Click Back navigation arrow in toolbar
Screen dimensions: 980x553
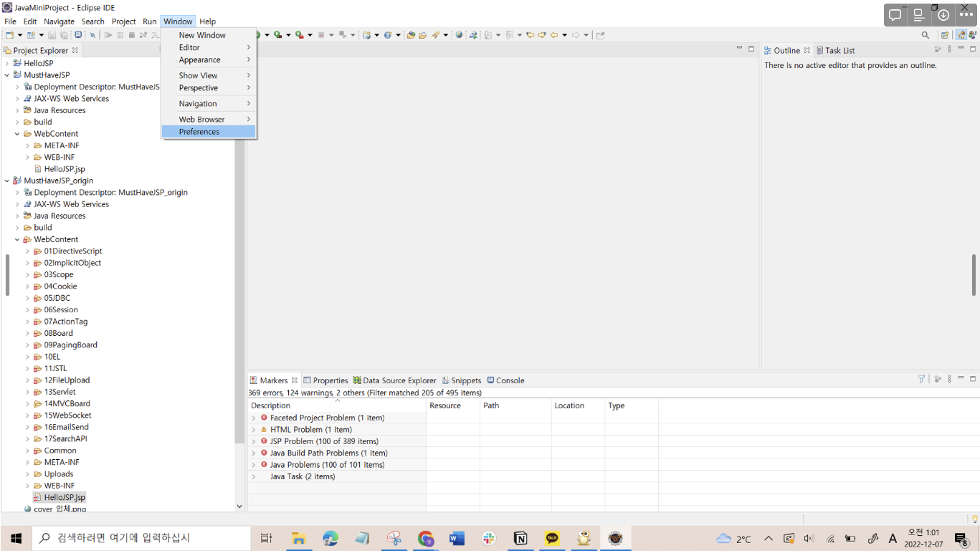553,35
